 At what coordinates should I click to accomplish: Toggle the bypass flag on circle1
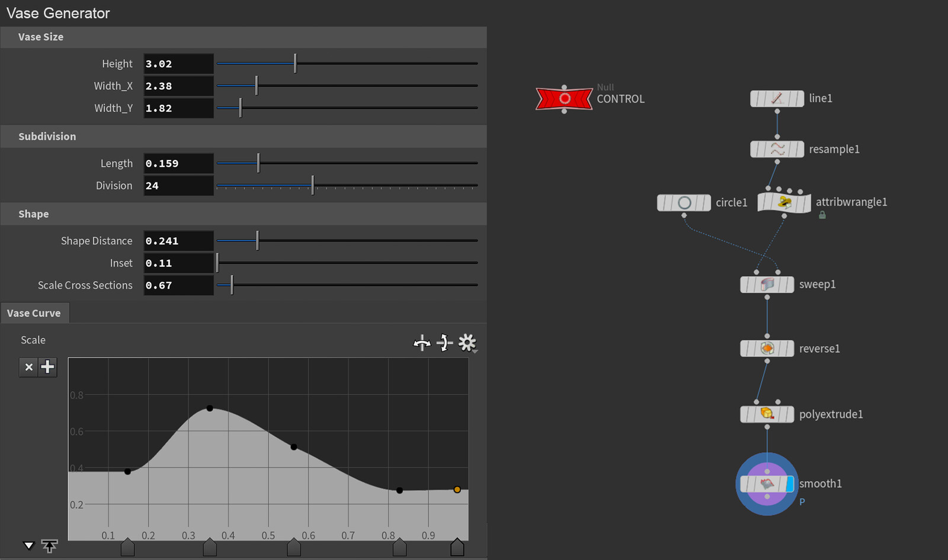(662, 203)
